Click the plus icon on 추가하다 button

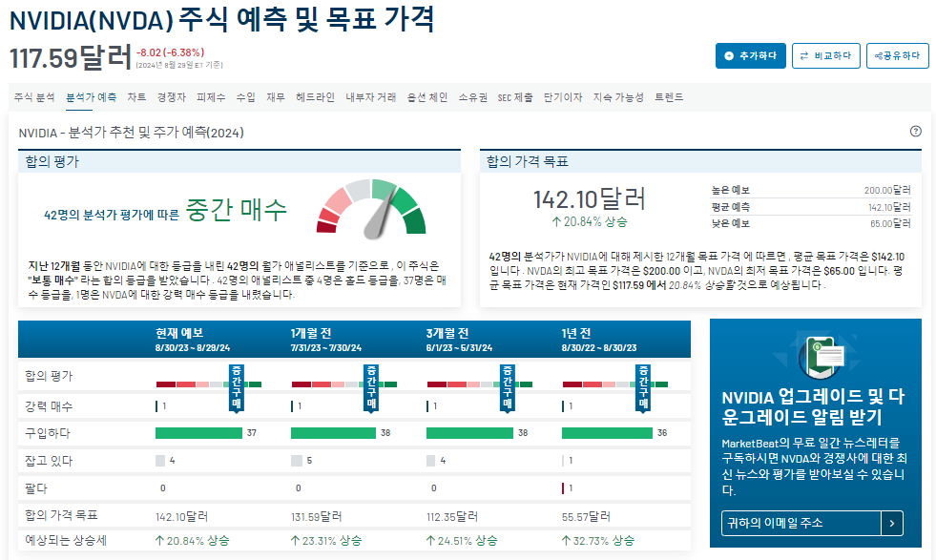[x=729, y=55]
